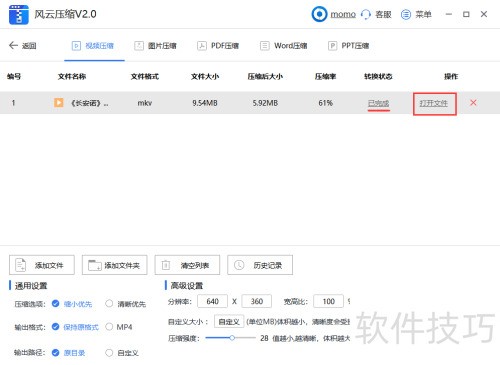Viewport: 500px width, 365px height.
Task: Select the file name 《长安诺》 cell
Action: [90, 103]
